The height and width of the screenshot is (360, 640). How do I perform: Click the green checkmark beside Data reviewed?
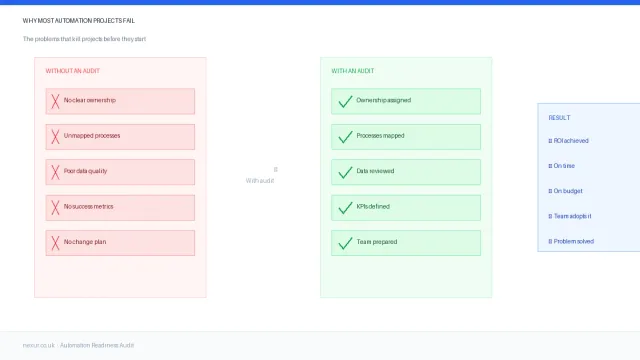click(345, 172)
